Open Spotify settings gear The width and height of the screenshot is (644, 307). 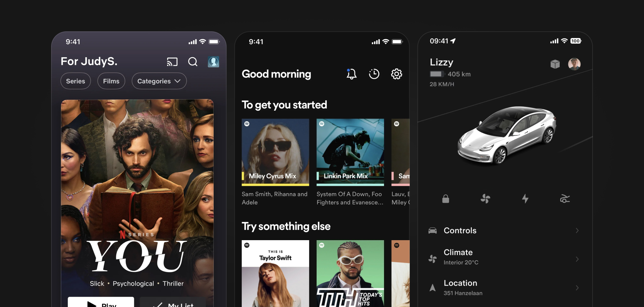(396, 74)
